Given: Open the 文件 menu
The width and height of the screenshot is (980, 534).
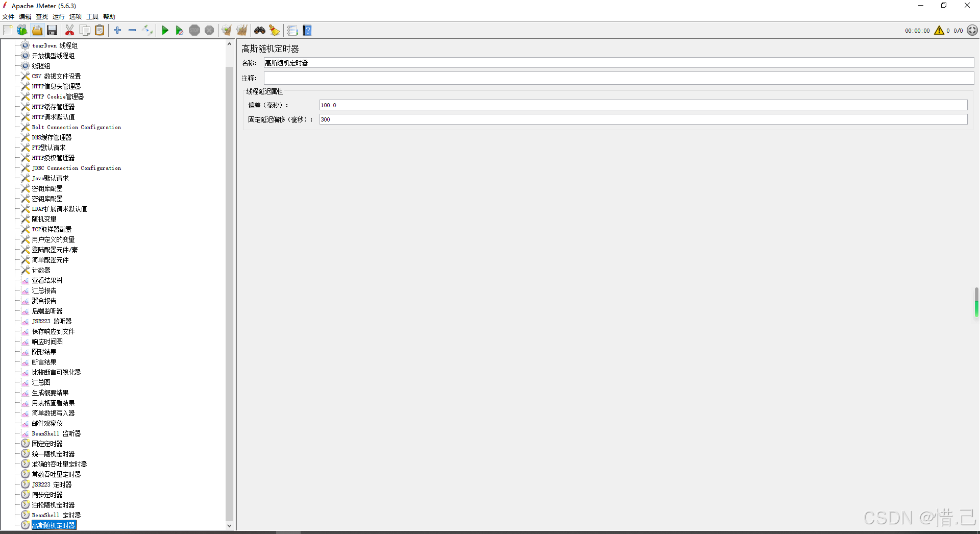Looking at the screenshot, I should [9, 17].
